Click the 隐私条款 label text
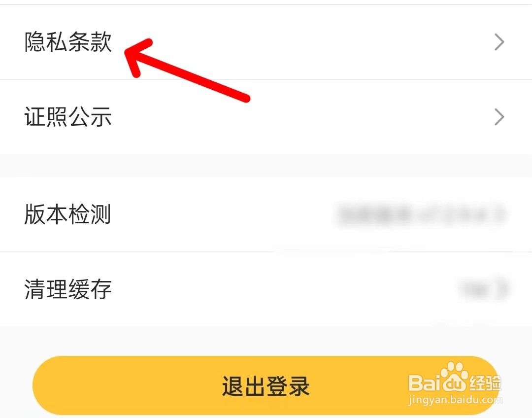Screen dimensions: 532x418 click(x=68, y=42)
